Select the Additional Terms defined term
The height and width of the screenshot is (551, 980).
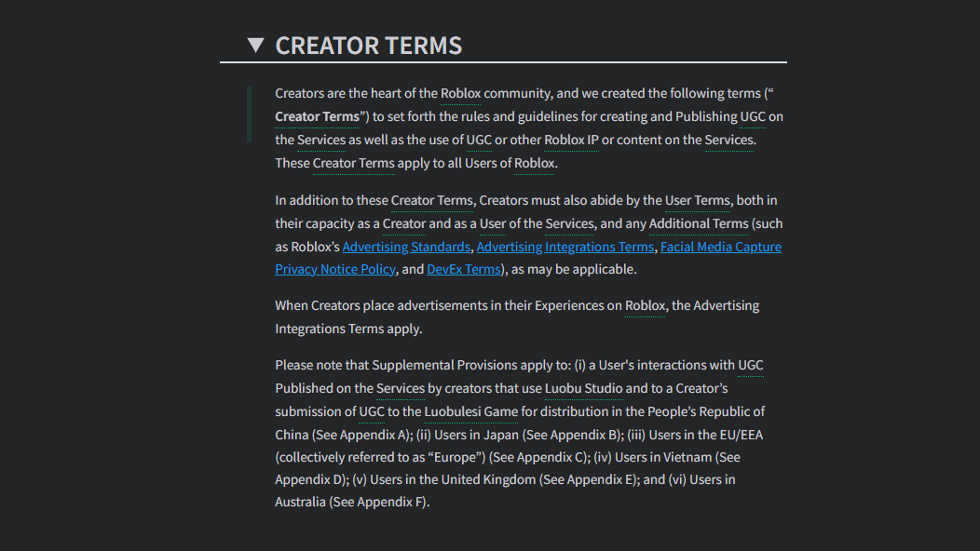coord(698,223)
